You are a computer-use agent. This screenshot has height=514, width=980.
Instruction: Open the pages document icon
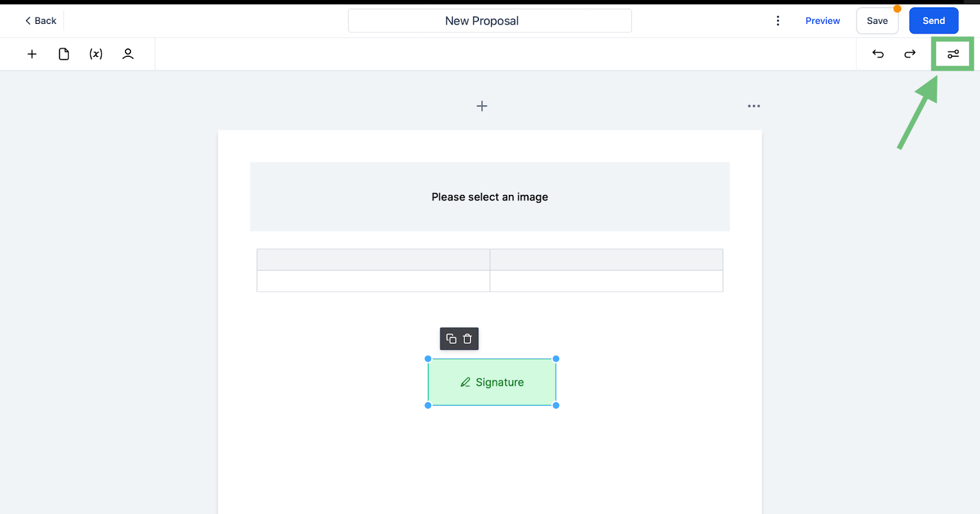point(64,54)
